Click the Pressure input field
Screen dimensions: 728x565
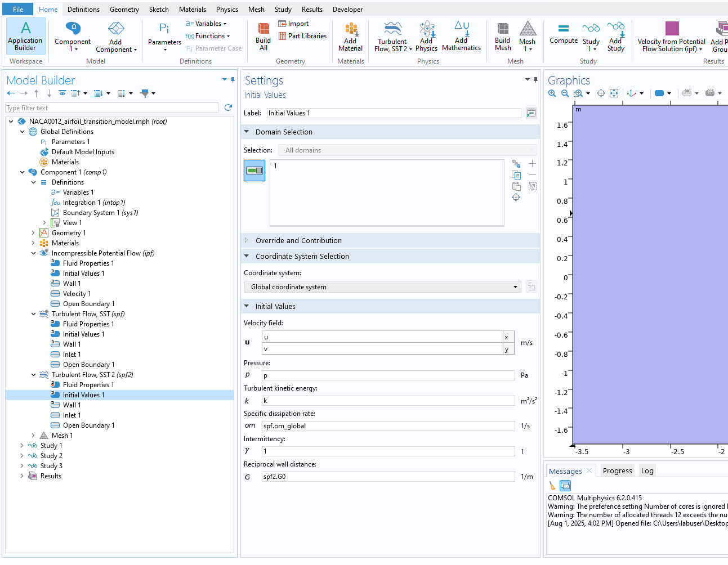(388, 375)
